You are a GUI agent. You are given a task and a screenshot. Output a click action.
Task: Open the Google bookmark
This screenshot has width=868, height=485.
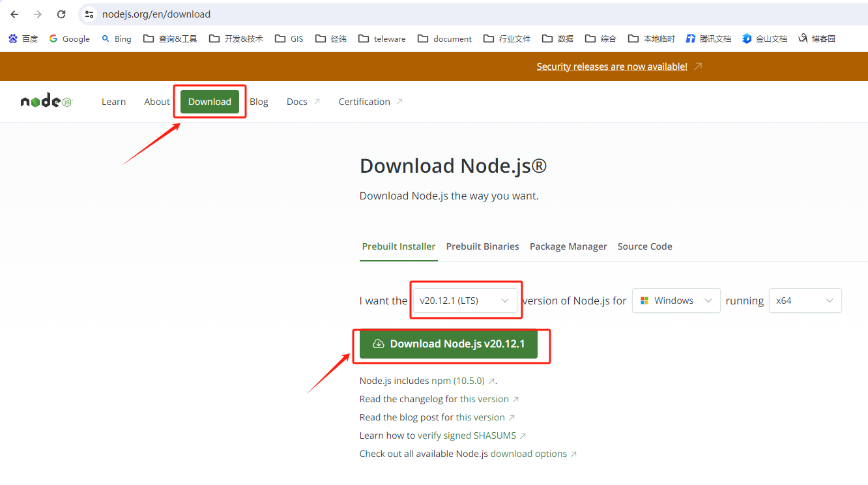point(70,38)
